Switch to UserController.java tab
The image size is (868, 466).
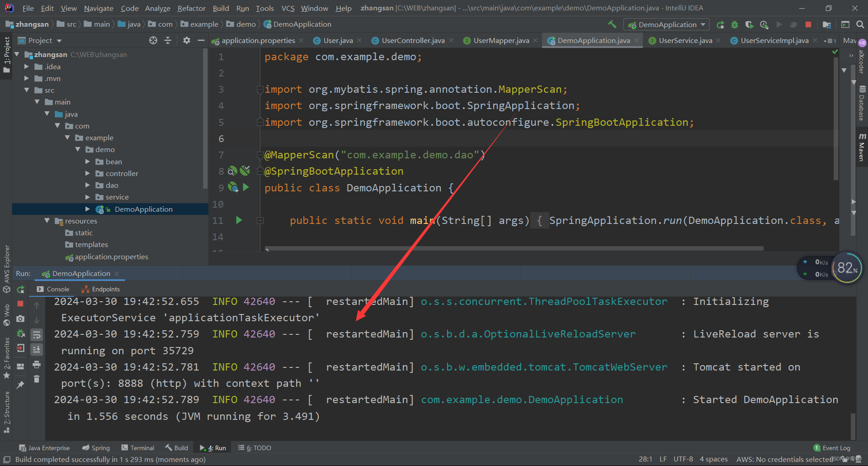[x=413, y=40]
